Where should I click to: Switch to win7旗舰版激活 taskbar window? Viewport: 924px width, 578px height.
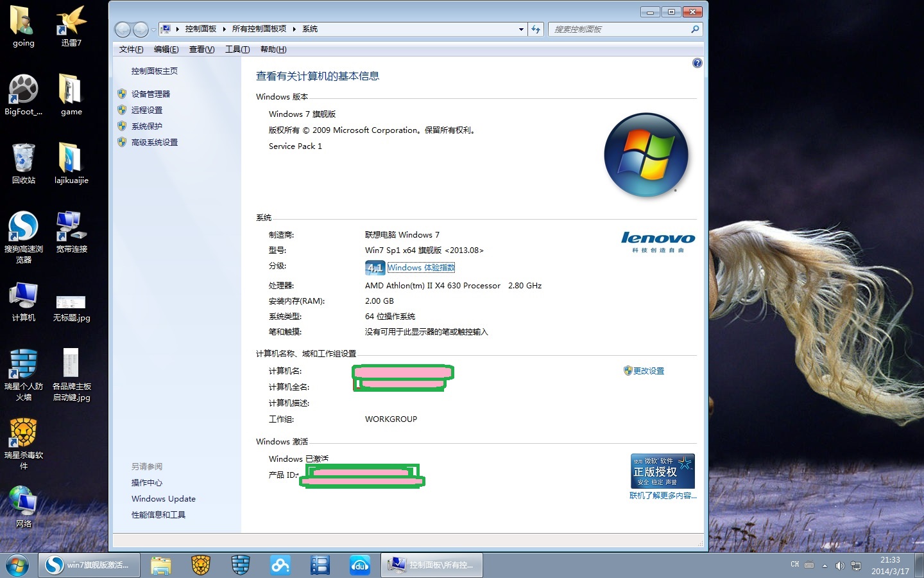[x=89, y=565]
